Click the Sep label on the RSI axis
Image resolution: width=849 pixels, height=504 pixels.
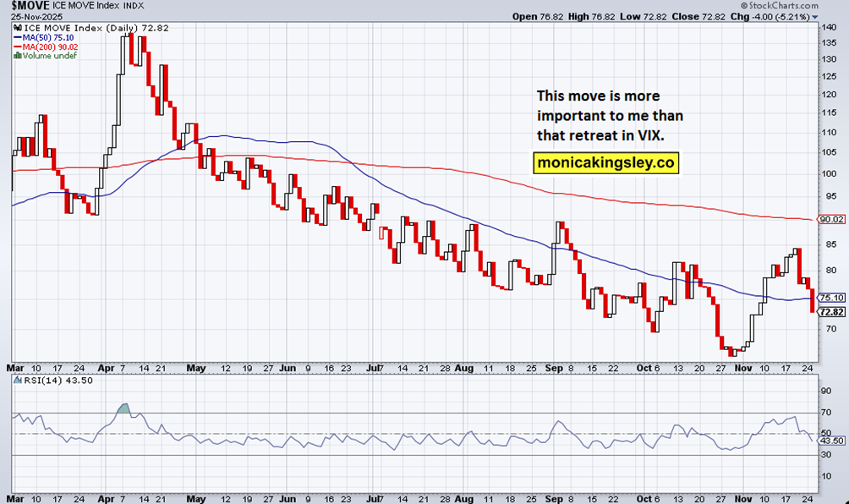click(x=554, y=499)
